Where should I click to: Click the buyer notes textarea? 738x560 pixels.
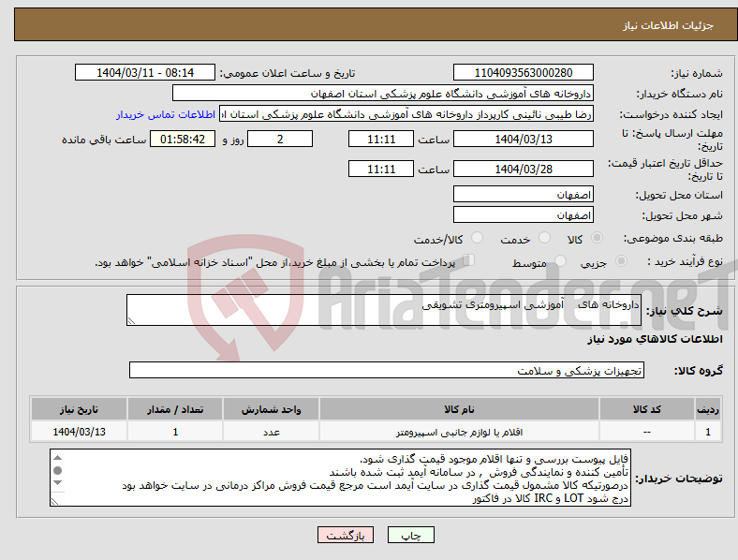pos(340,478)
